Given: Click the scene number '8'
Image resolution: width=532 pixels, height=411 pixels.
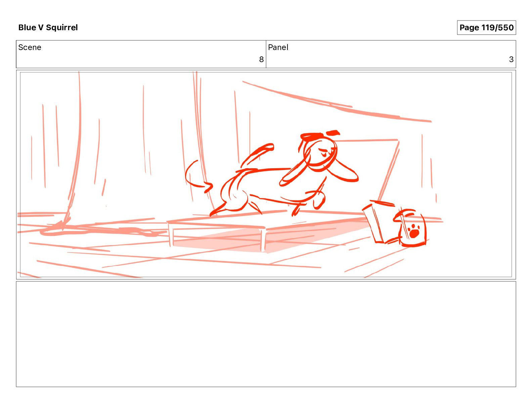Looking at the screenshot, I should [x=261, y=59].
